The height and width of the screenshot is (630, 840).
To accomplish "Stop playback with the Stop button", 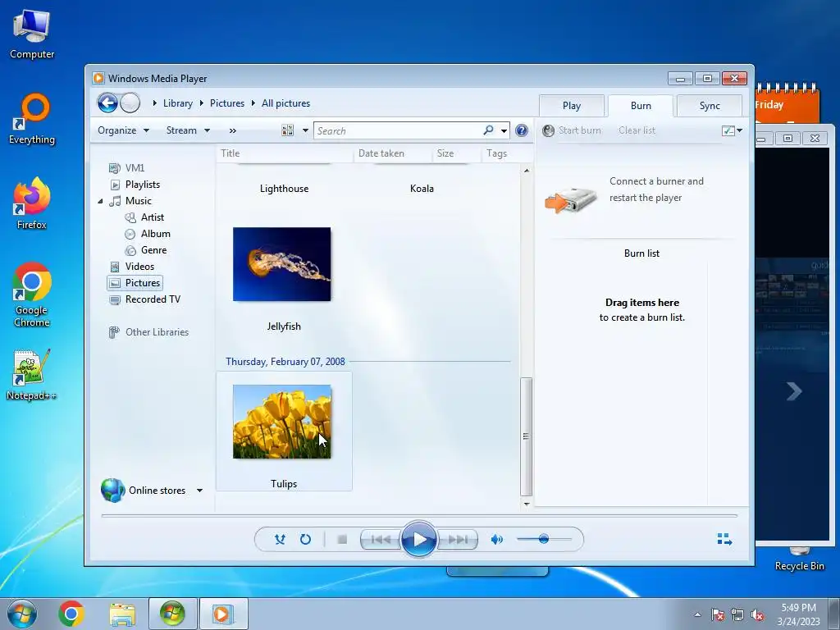I will click(342, 540).
